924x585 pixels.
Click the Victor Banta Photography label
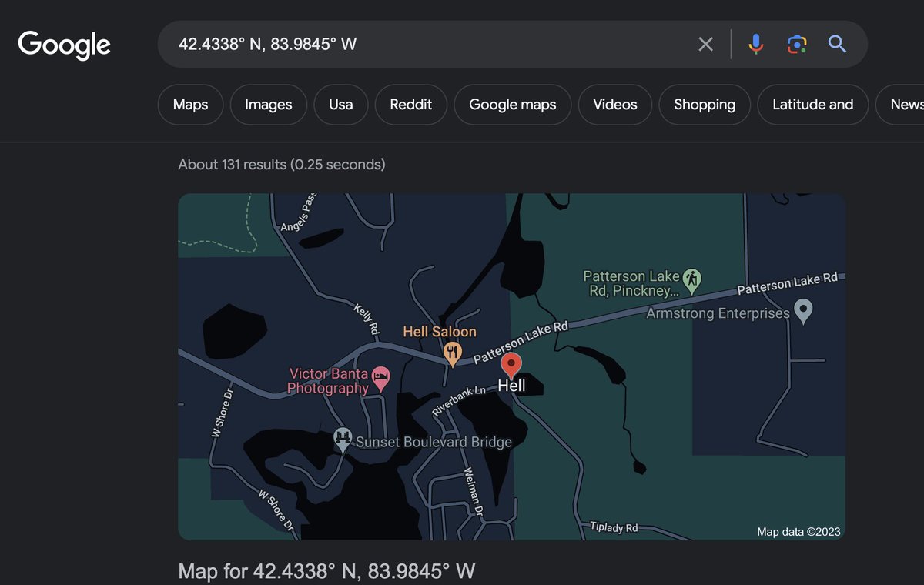coord(328,381)
